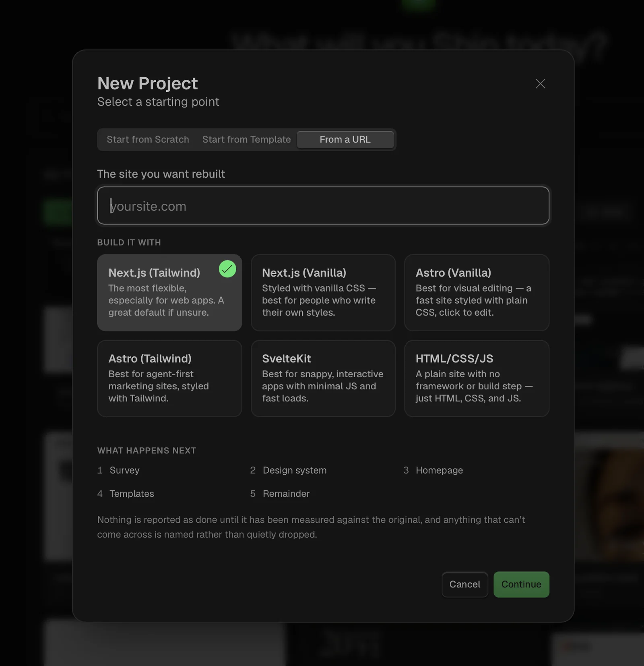The width and height of the screenshot is (644, 666).
Task: Click the green checkmark on Next.js (Tailwind)
Action: [x=227, y=269]
